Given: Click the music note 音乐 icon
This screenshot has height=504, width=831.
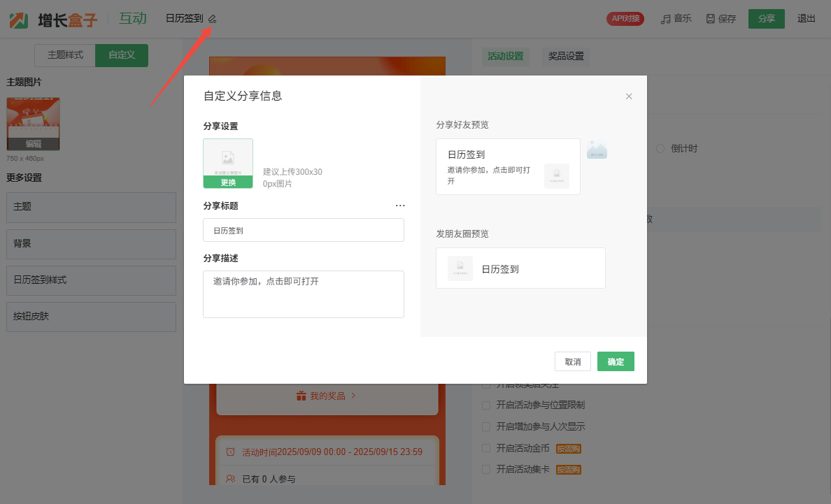Looking at the screenshot, I should point(666,19).
